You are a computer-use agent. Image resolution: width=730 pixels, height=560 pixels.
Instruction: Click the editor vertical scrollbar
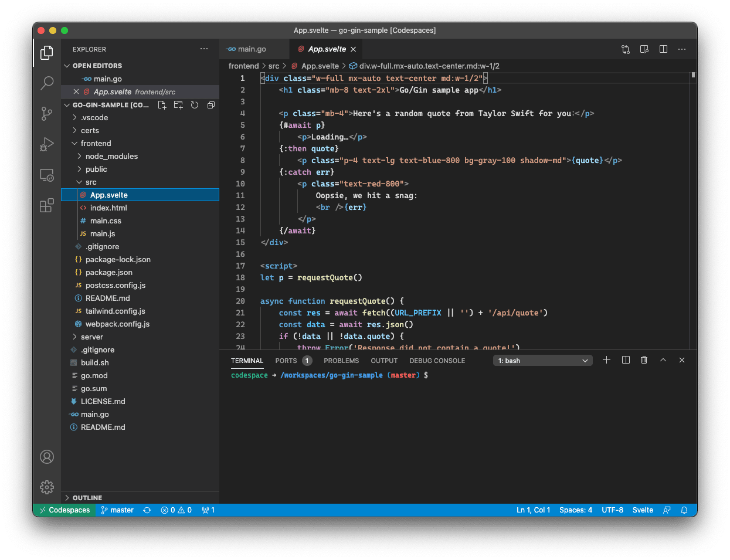tap(693, 211)
